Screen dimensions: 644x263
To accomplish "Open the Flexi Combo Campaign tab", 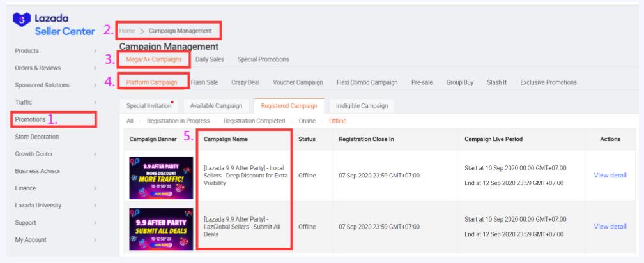I will [365, 82].
